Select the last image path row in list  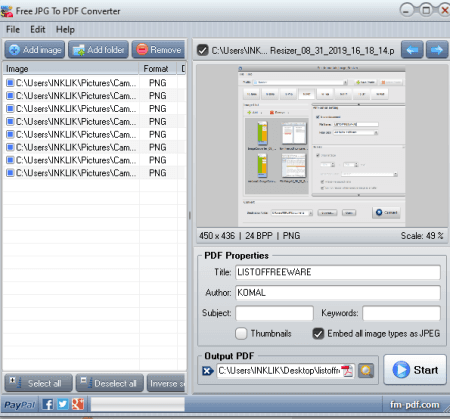click(x=95, y=173)
